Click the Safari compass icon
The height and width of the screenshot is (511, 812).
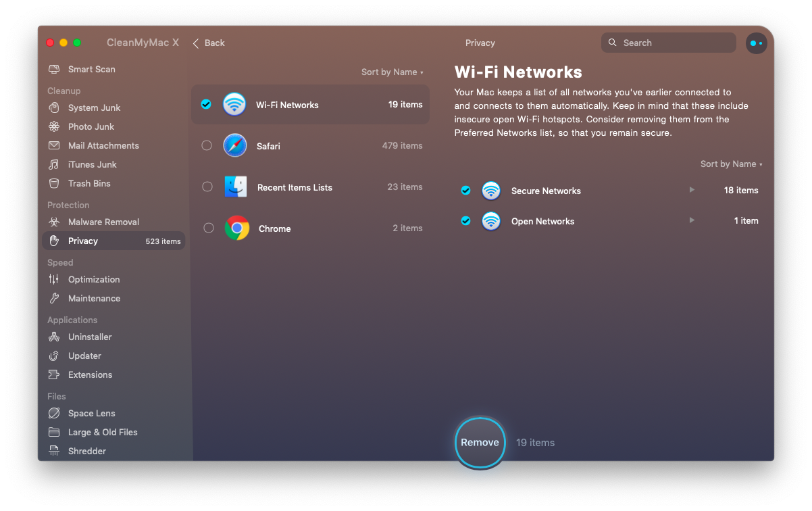[235, 146]
